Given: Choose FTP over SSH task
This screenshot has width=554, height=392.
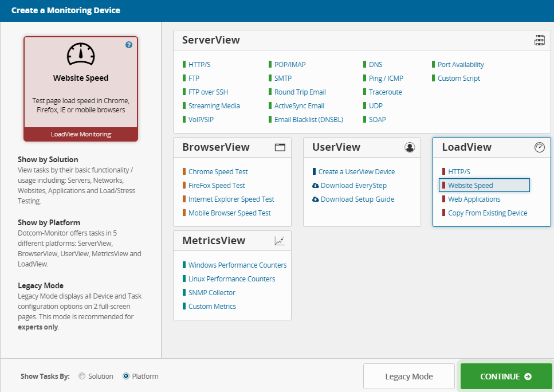Looking at the screenshot, I should tap(208, 92).
